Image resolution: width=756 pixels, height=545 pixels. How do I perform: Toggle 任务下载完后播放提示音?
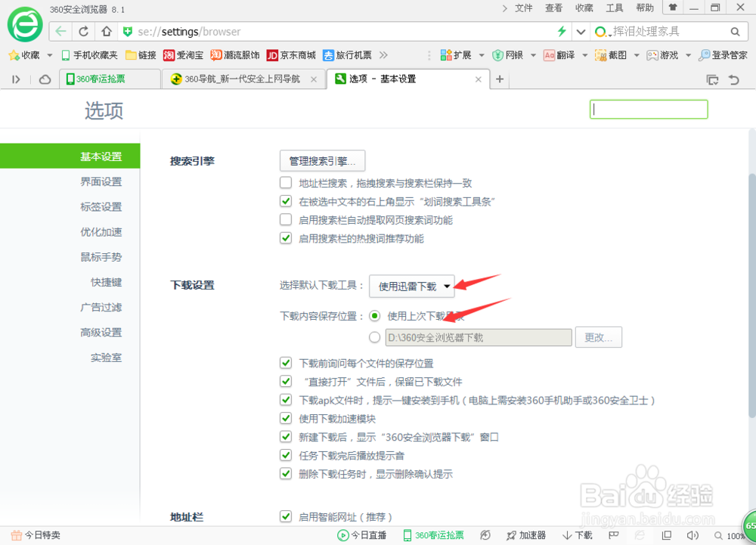(x=286, y=455)
